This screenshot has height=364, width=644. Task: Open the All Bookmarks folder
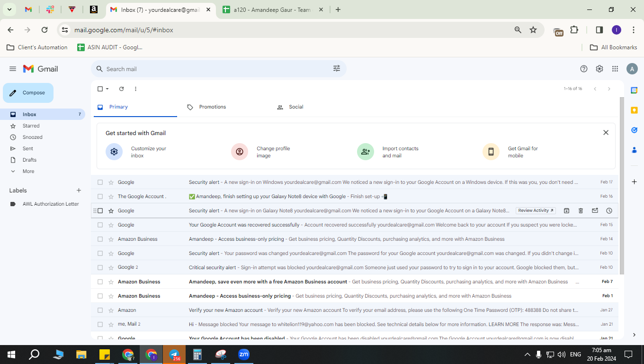point(613,47)
